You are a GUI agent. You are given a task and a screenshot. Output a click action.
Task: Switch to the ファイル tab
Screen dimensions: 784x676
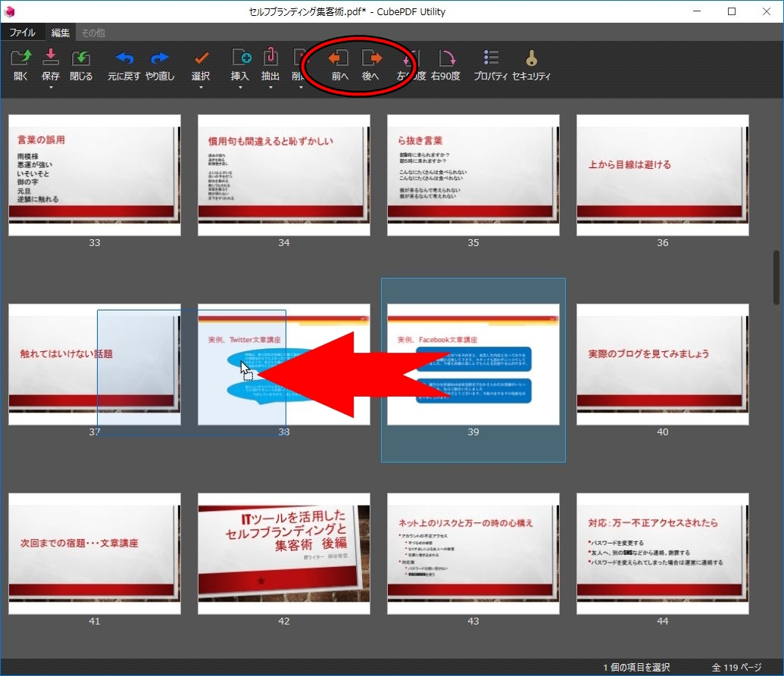(22, 33)
